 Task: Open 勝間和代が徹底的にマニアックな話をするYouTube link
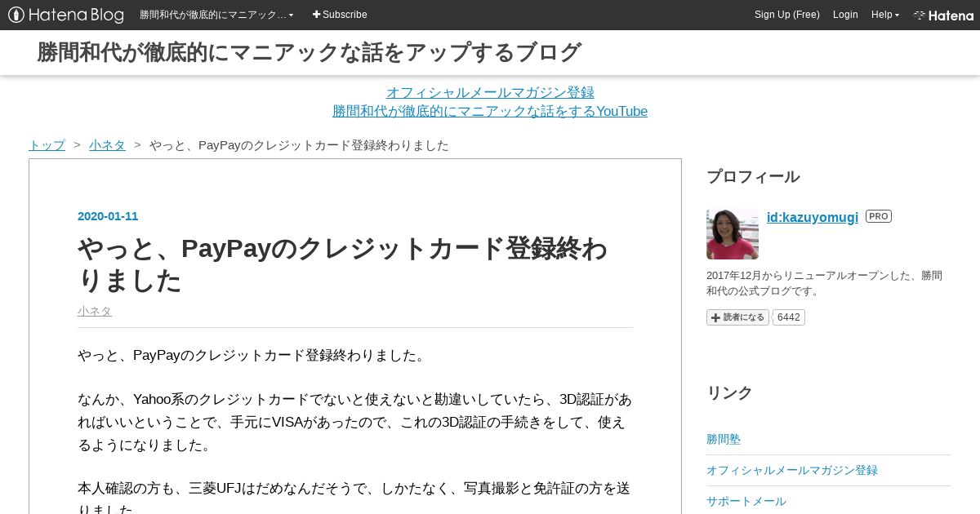(x=490, y=111)
